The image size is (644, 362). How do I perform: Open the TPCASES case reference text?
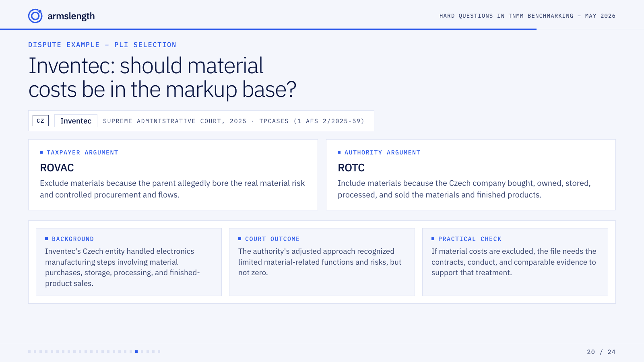click(312, 121)
